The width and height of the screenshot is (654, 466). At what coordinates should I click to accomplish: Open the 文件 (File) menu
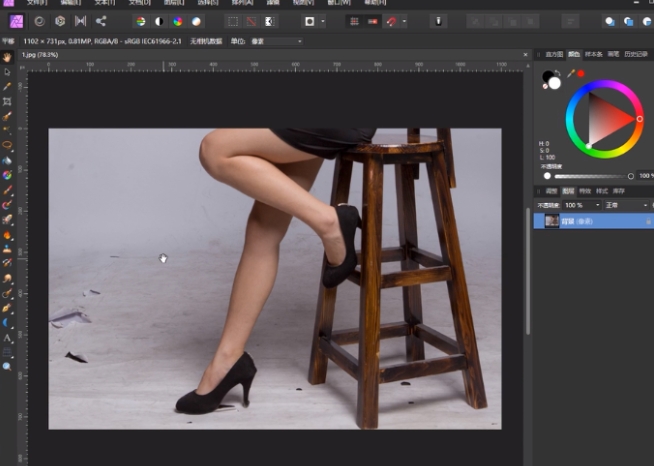pos(37,3)
